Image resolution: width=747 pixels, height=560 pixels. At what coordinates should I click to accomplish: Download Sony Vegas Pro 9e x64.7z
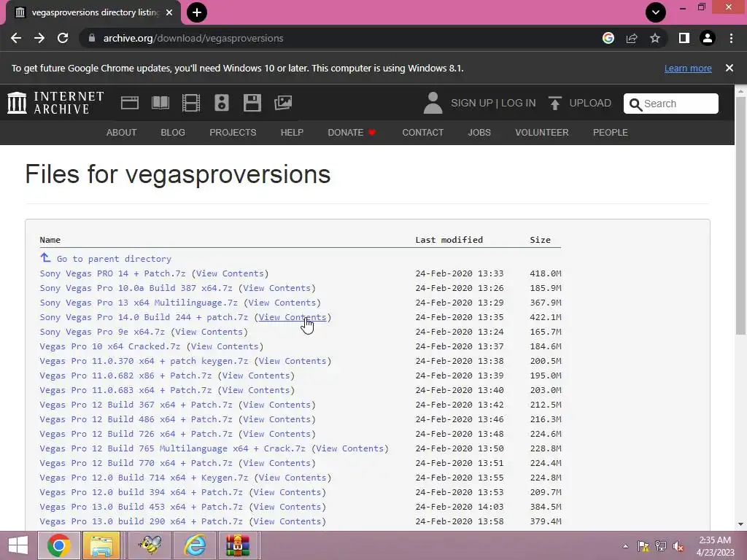pos(102,332)
